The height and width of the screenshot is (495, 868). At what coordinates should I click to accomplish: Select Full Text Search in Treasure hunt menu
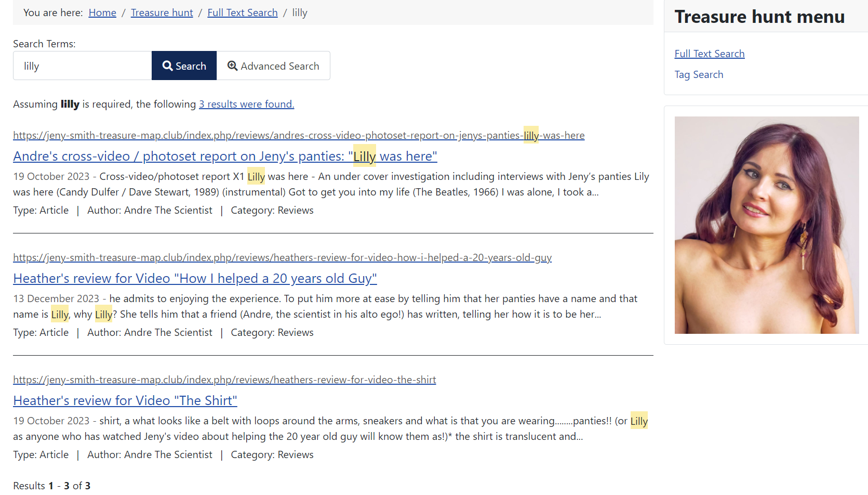point(709,54)
